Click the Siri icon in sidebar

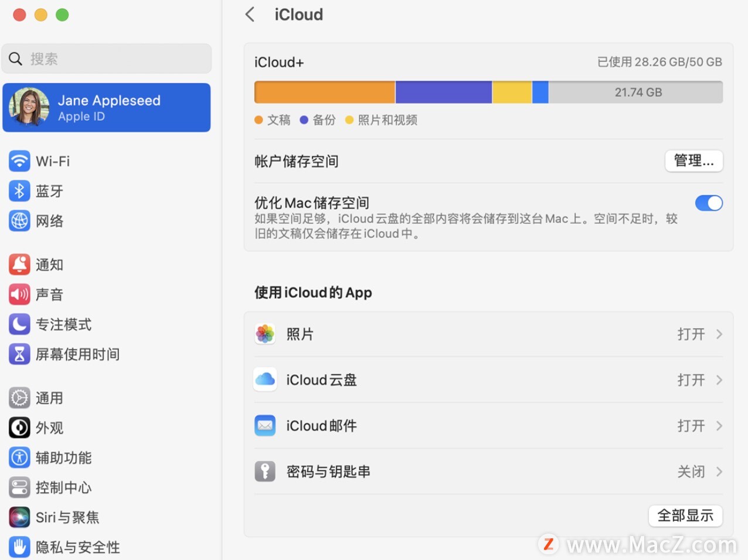click(x=19, y=517)
